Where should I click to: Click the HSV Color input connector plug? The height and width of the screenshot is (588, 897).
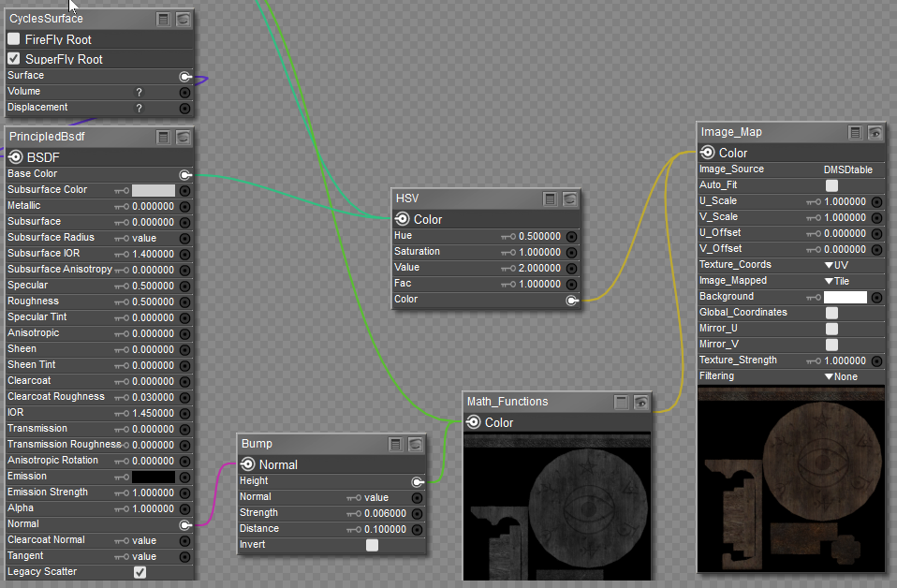click(571, 301)
